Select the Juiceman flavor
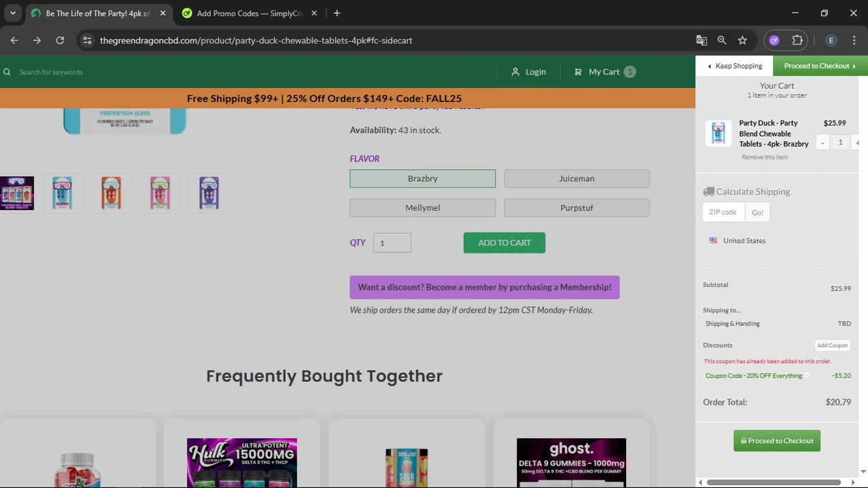The image size is (868, 488). pos(576,178)
